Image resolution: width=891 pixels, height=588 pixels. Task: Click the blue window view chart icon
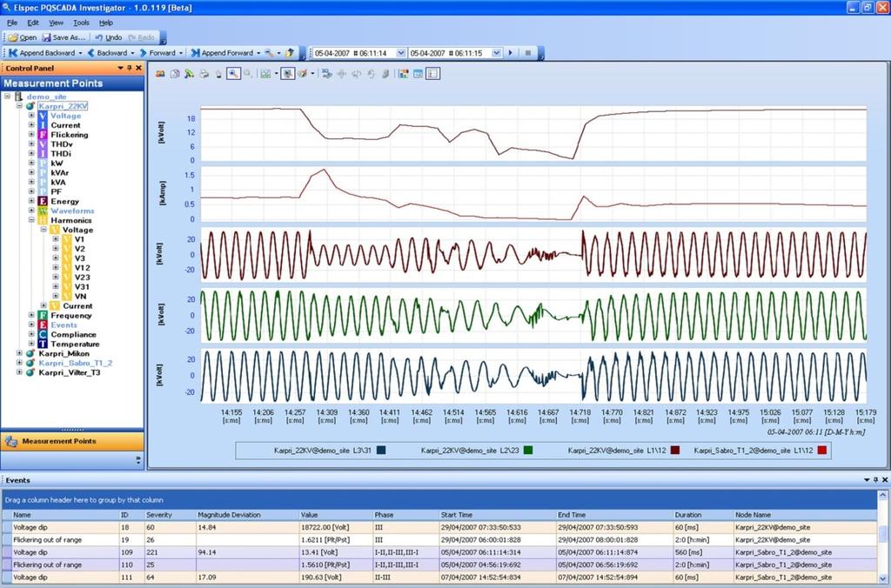419,74
